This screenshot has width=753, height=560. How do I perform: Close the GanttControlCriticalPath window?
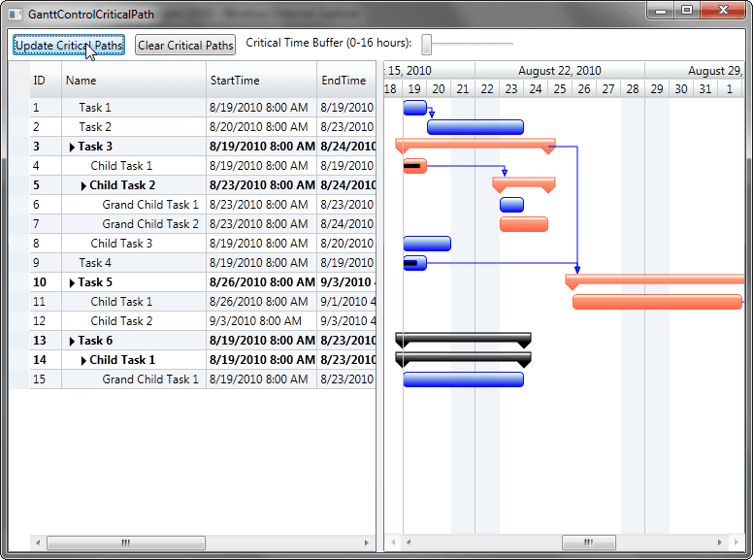(723, 10)
